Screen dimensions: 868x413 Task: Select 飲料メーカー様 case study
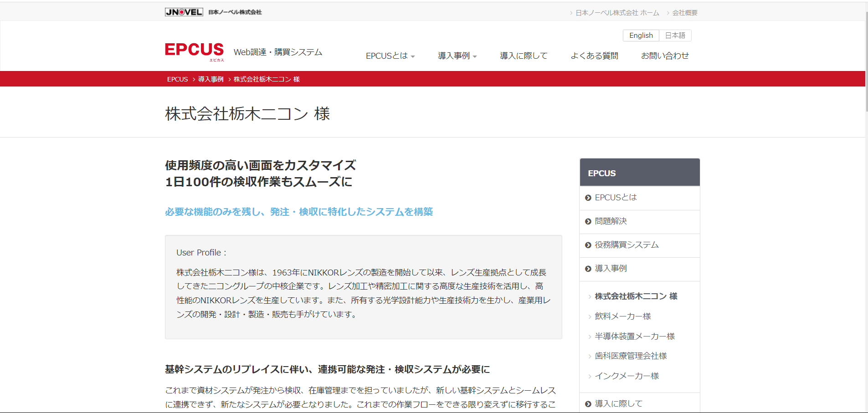click(x=622, y=316)
